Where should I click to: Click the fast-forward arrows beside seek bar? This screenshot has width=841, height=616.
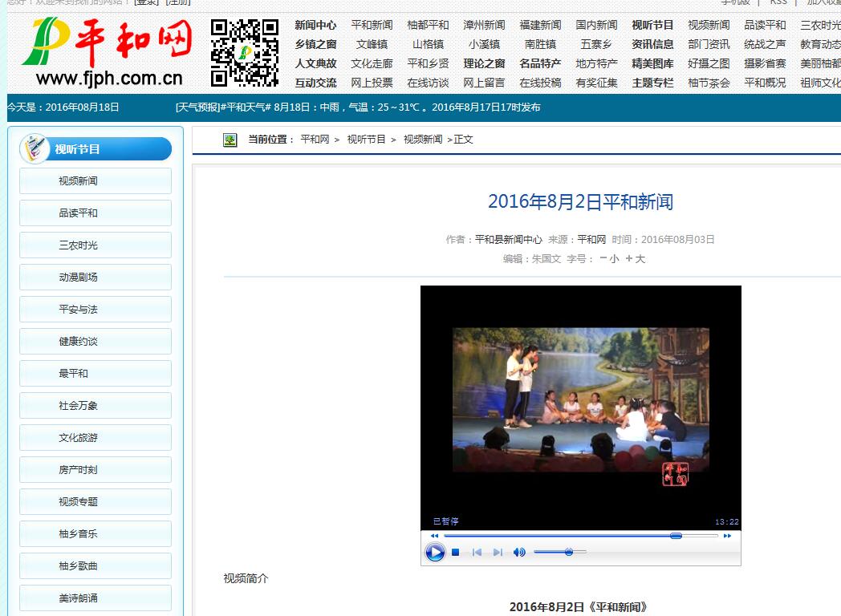pyautogui.click(x=727, y=536)
